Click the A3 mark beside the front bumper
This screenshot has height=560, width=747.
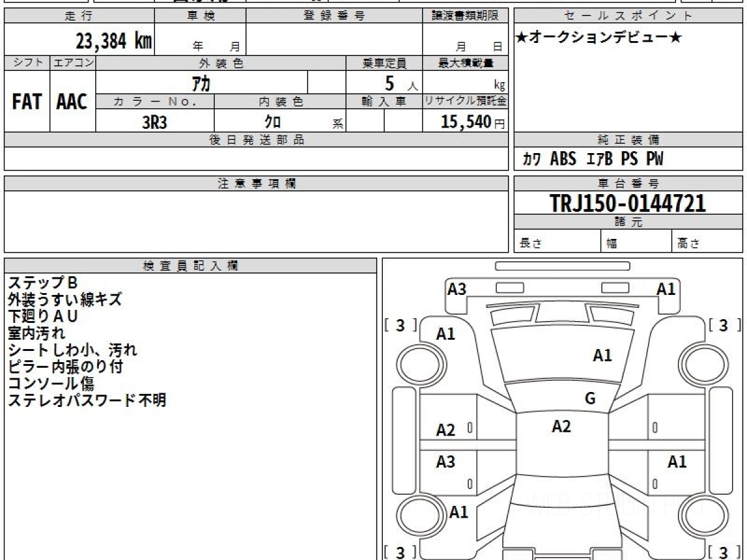click(x=457, y=289)
